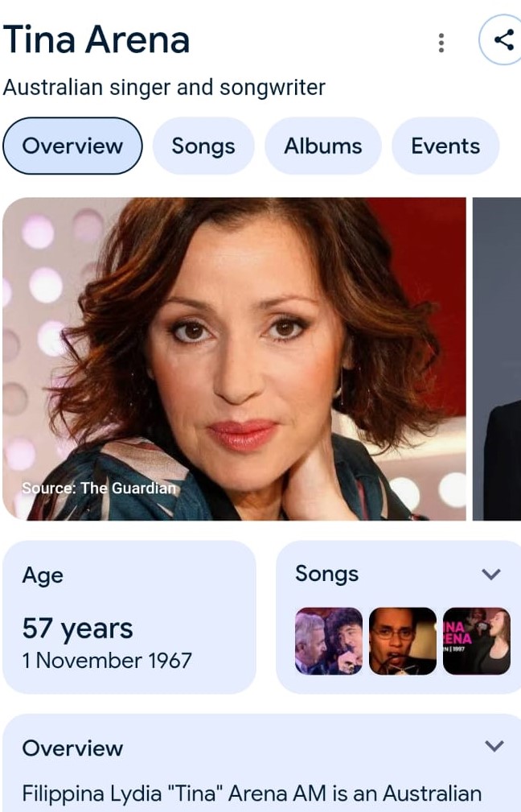Viewport: 521px width, 812px height.
Task: Tap the "Songs" heading in the card
Action: click(326, 574)
